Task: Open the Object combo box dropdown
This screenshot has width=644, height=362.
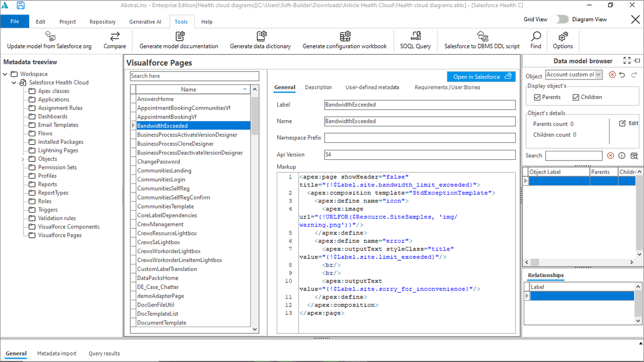Action: pyautogui.click(x=598, y=75)
